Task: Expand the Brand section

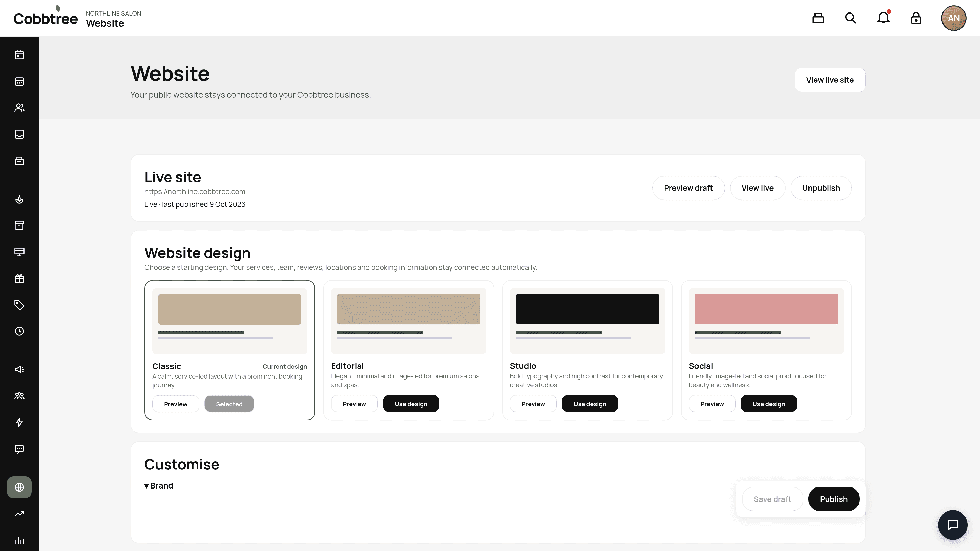Action: tap(159, 486)
